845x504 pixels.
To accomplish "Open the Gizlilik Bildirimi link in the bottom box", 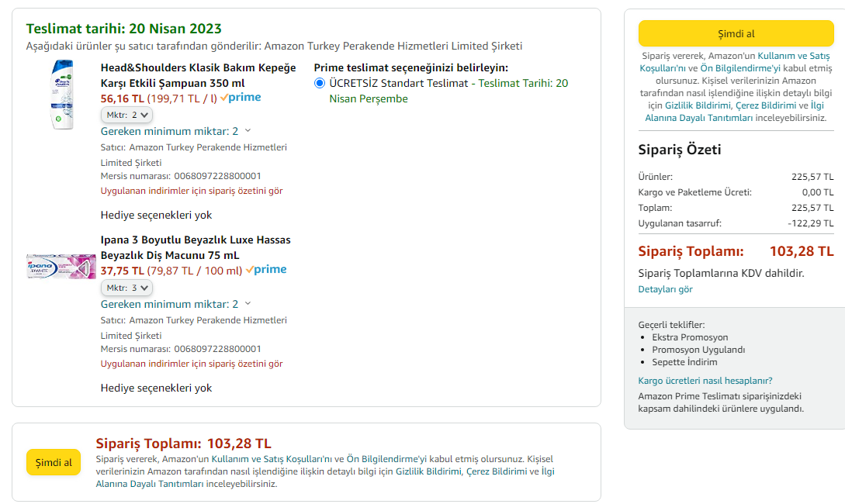I will [428, 471].
